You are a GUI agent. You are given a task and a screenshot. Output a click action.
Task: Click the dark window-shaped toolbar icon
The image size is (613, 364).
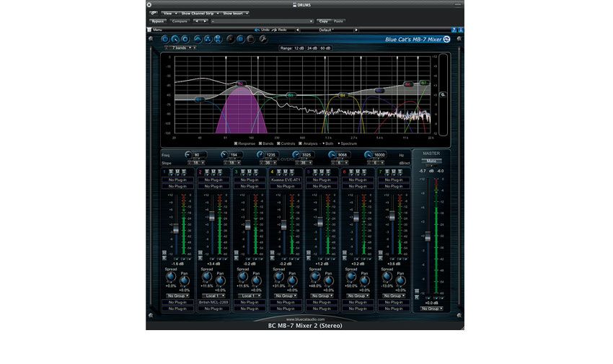tap(250, 39)
